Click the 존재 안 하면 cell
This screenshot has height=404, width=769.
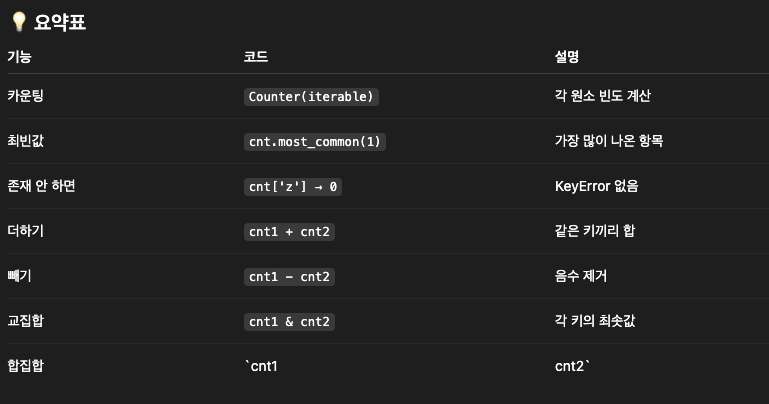point(41,186)
